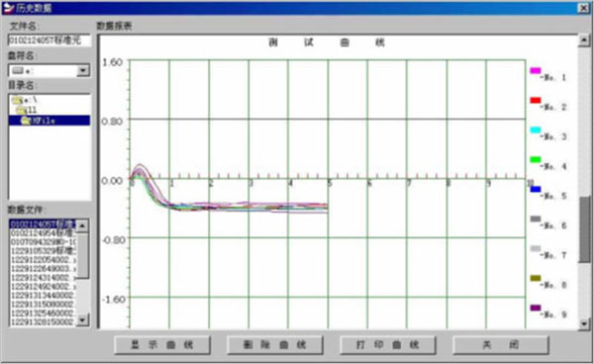The image size is (594, 364).
Task: Click the 显示曲线 button
Action: coord(162,344)
